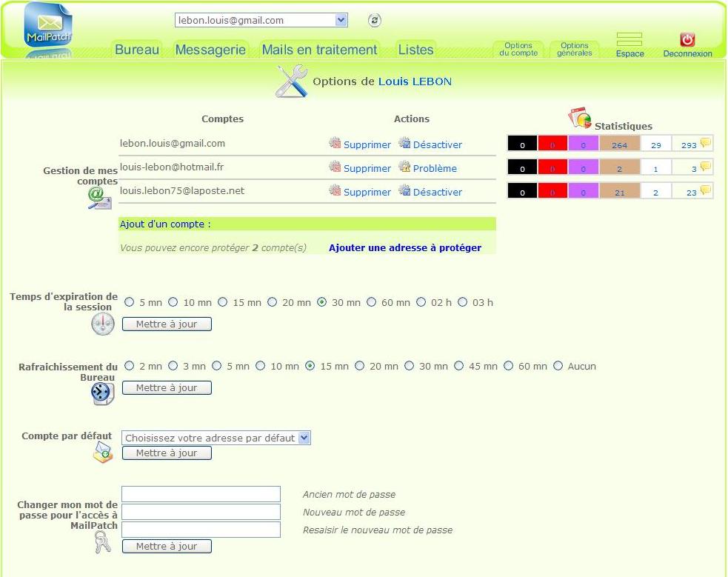
Task: Choose Aucun for Bureau refresh
Action: tap(558, 366)
